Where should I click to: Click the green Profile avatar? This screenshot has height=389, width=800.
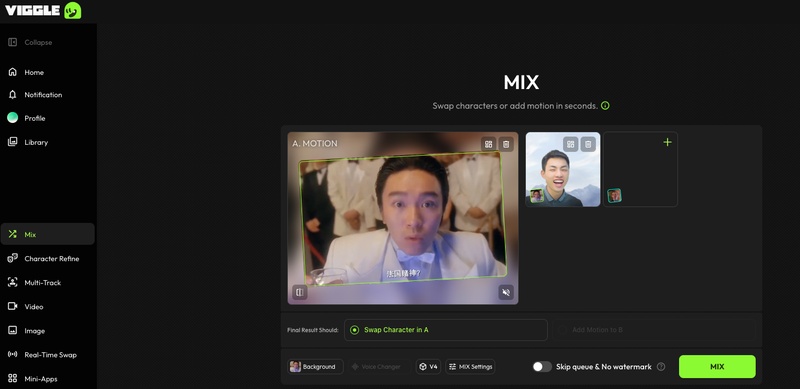click(x=12, y=118)
